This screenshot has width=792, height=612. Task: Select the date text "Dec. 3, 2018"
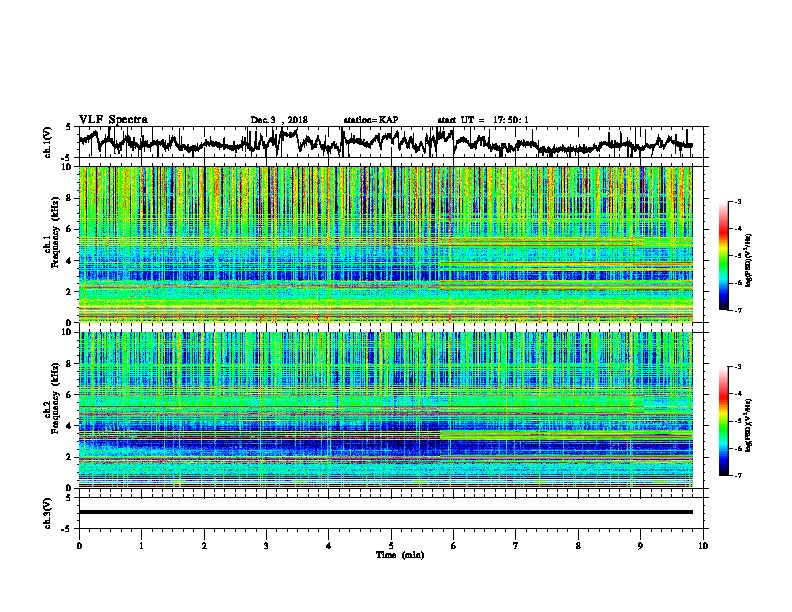point(279,120)
